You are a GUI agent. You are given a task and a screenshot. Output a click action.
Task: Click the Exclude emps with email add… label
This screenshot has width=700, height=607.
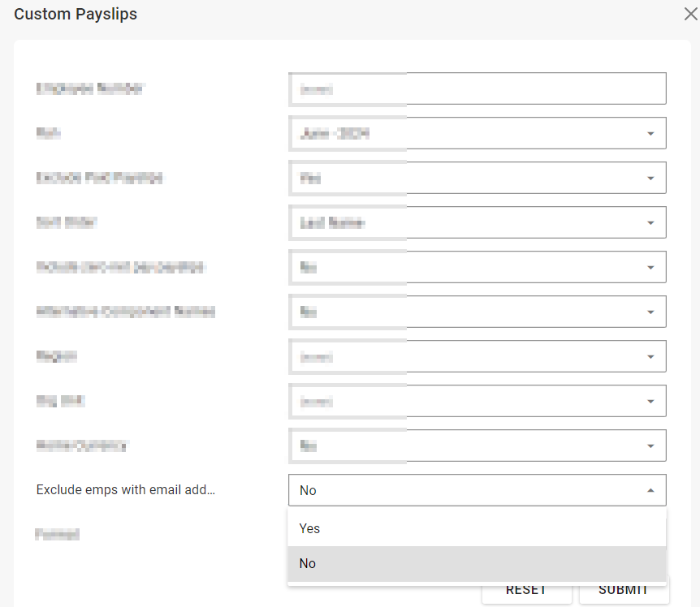125,490
